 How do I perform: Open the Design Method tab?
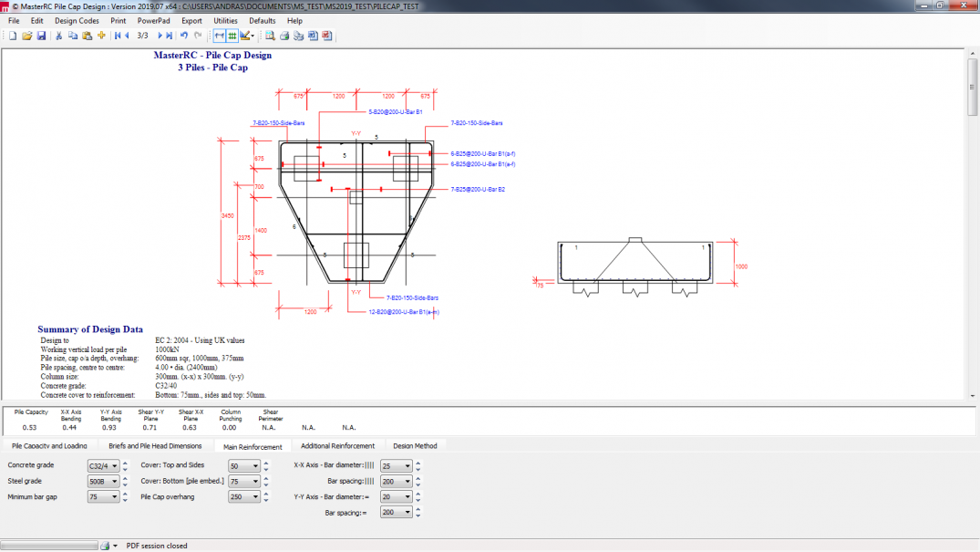(415, 445)
